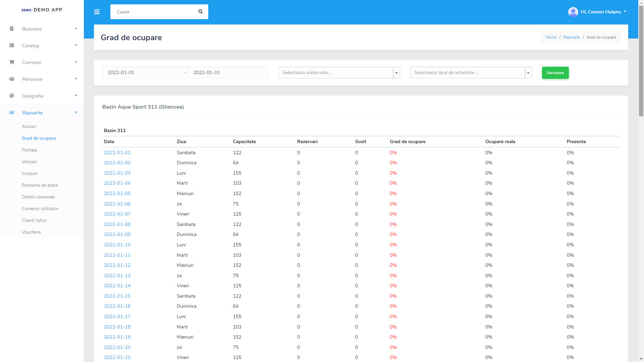Expand the Business menu arrow

coord(76,29)
